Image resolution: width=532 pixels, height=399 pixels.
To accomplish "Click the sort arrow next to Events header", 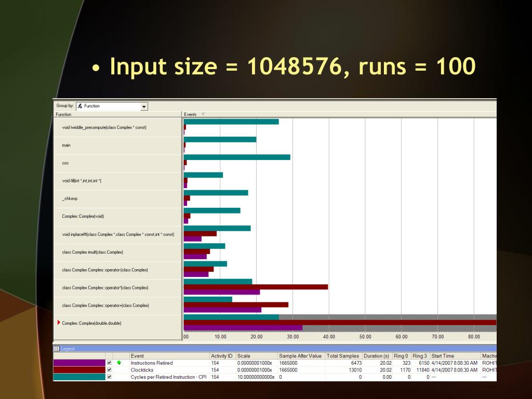I will [x=204, y=114].
